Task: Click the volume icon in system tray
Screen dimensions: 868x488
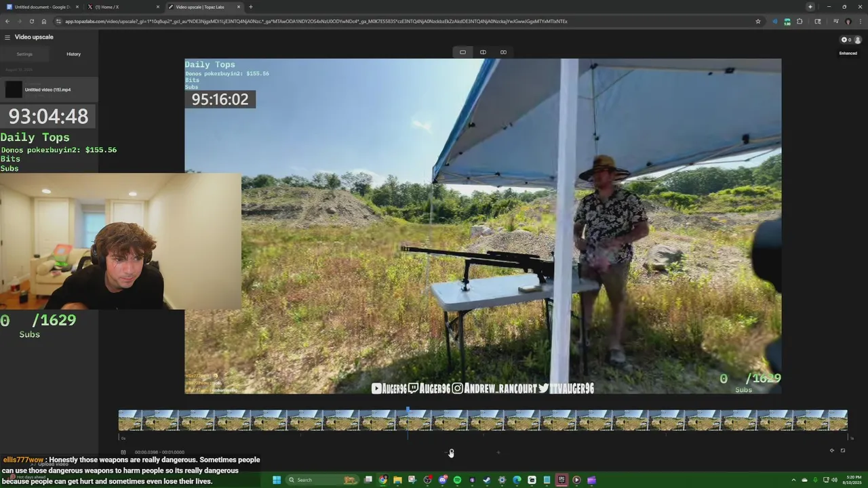Action: click(834, 480)
